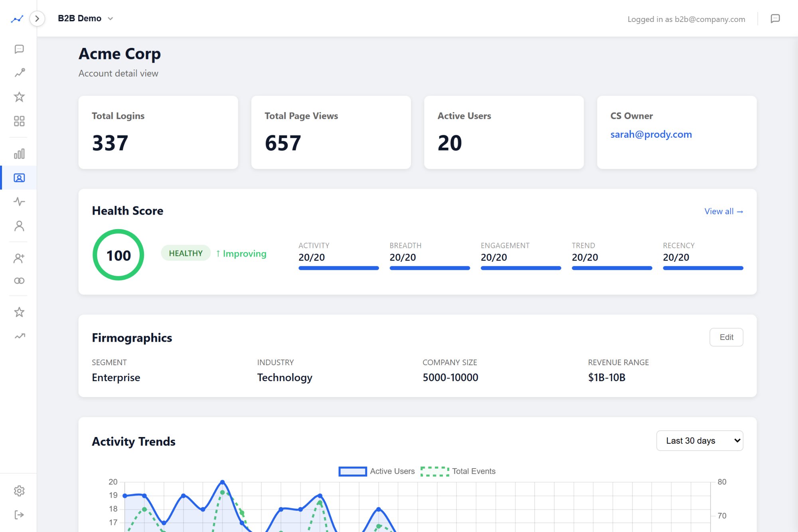Toggle the Active Users legend in Activity Trends

click(x=376, y=471)
